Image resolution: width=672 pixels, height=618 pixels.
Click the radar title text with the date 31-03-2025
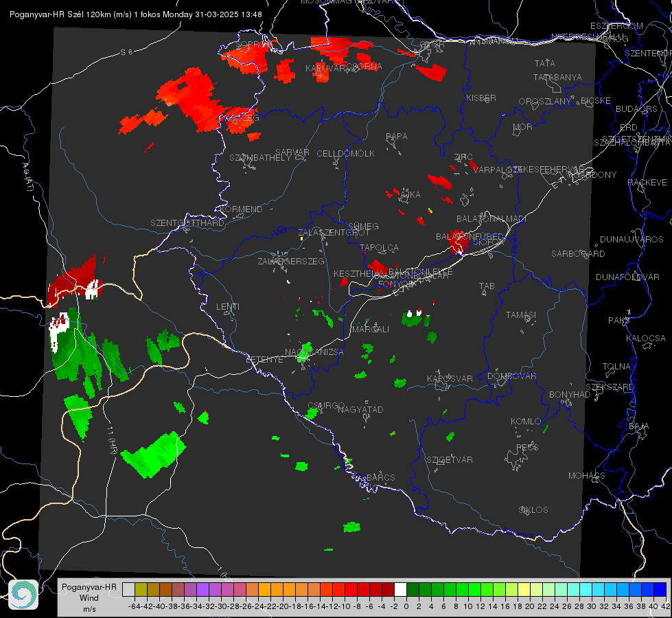[136, 14]
